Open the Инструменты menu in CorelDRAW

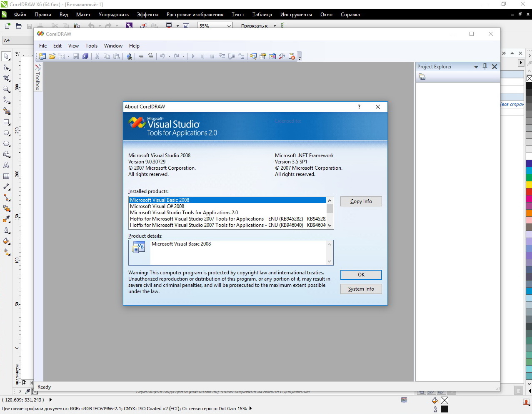[x=296, y=15]
